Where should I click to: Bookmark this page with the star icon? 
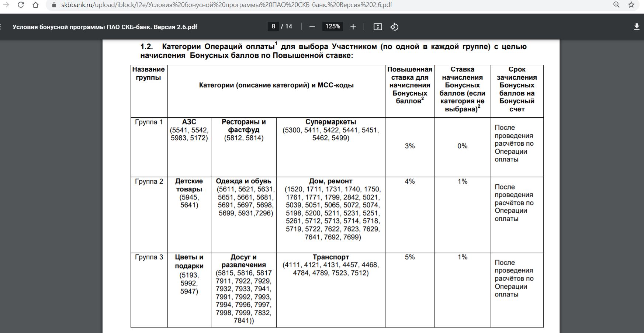pyautogui.click(x=631, y=5)
